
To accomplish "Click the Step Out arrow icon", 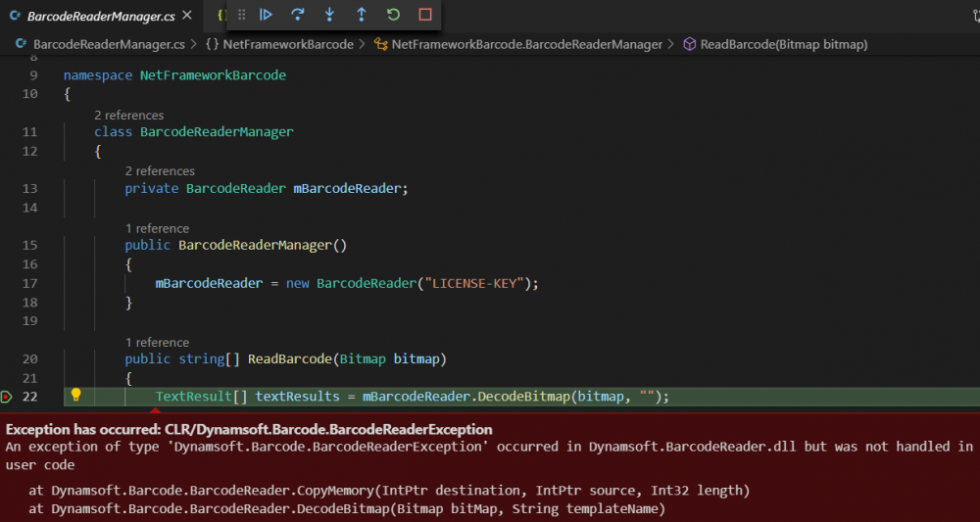I will pos(362,15).
